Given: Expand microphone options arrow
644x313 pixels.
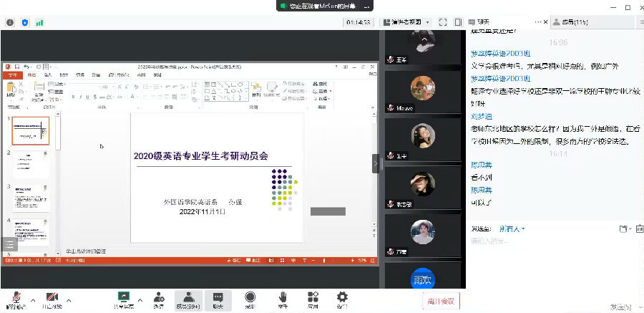Looking at the screenshot, I should pos(33,300).
